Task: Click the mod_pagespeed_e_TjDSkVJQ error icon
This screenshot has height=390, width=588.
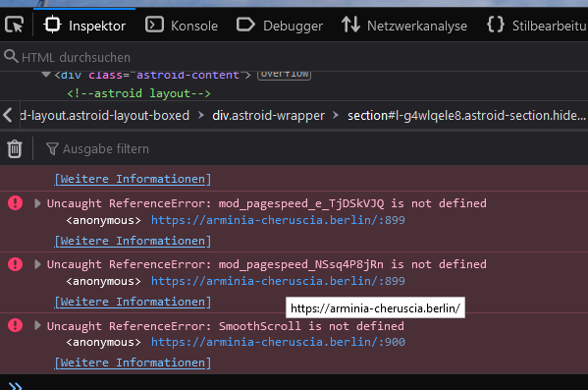Action: click(16, 203)
